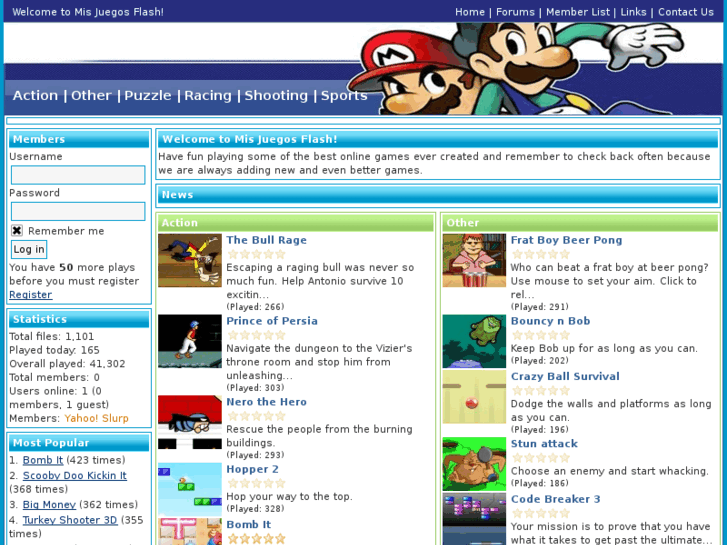The image size is (727, 545).
Task: Rate Nero the Hero using its stars
Action: point(256,416)
